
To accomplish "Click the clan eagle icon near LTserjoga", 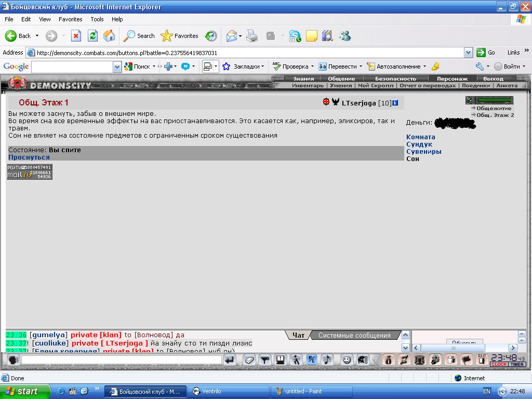I will pyautogui.click(x=336, y=101).
